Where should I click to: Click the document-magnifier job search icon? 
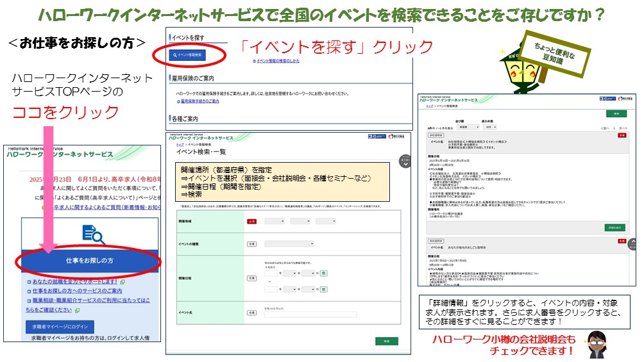(93, 234)
